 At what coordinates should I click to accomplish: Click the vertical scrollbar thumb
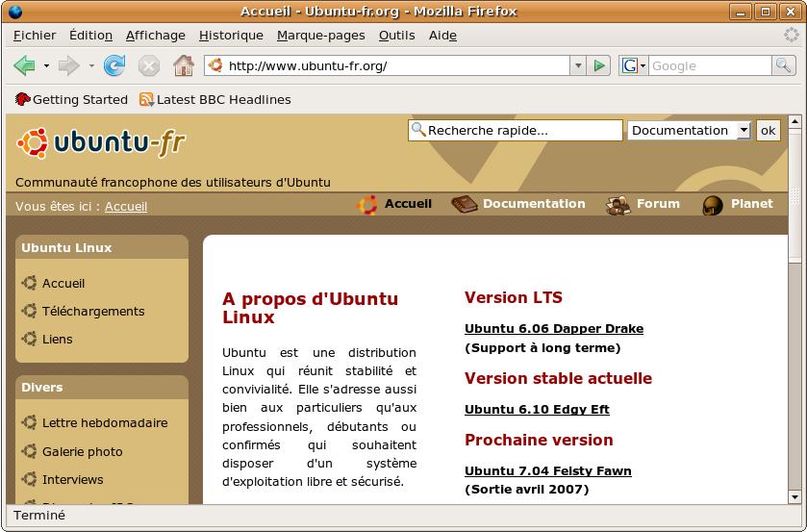[x=794, y=195]
